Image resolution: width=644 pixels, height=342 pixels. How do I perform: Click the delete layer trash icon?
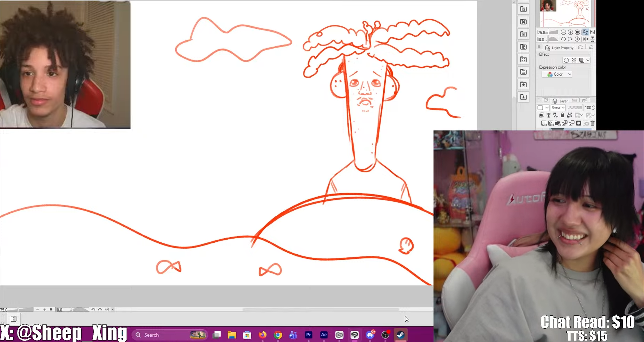click(x=593, y=123)
